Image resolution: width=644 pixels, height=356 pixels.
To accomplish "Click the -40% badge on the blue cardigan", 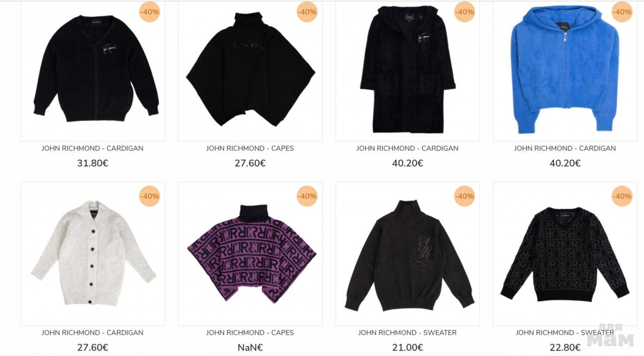I will 622,12.
